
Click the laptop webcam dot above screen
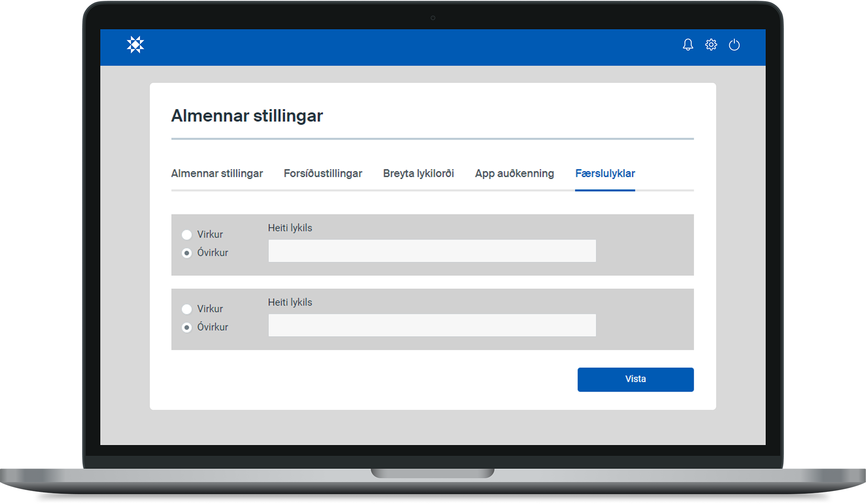[433, 18]
